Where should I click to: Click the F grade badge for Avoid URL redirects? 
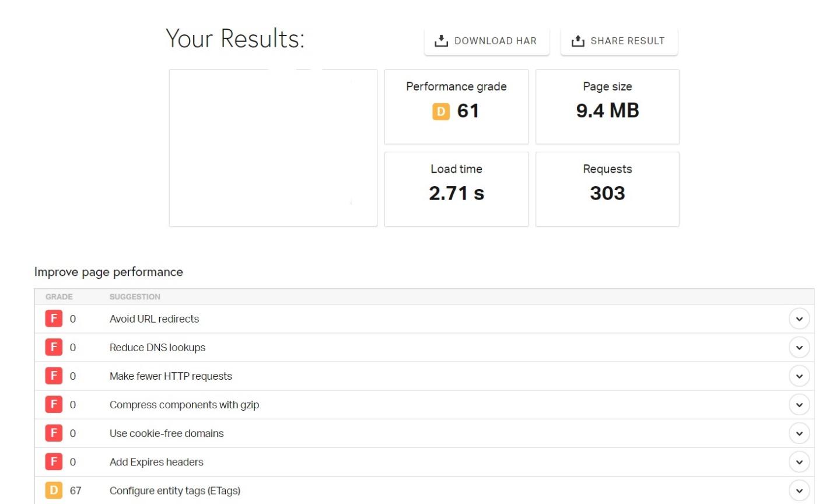click(x=54, y=319)
